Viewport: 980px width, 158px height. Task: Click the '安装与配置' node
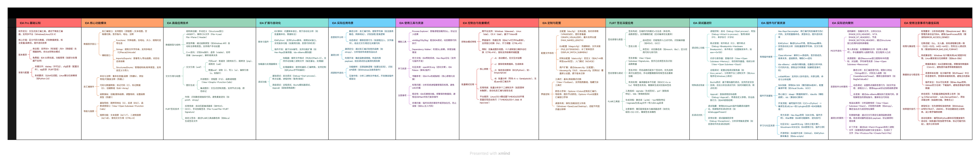[x=24, y=72]
